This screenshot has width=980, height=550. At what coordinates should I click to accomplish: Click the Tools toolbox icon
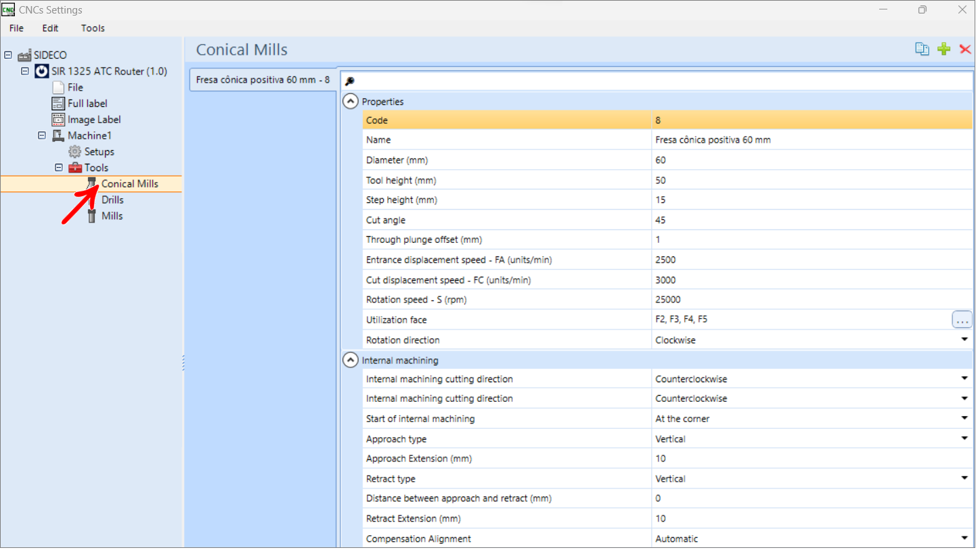tap(75, 168)
